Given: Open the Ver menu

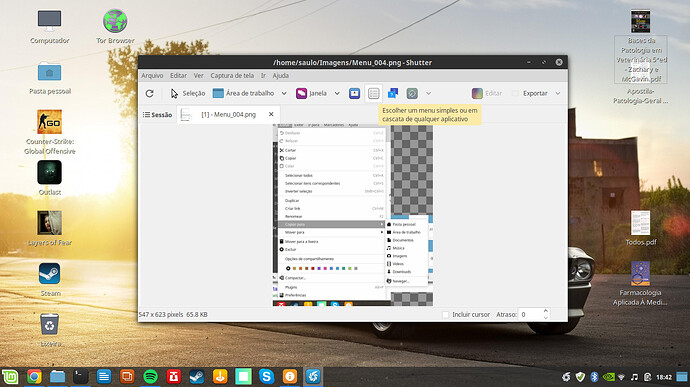Looking at the screenshot, I should pyautogui.click(x=198, y=76).
